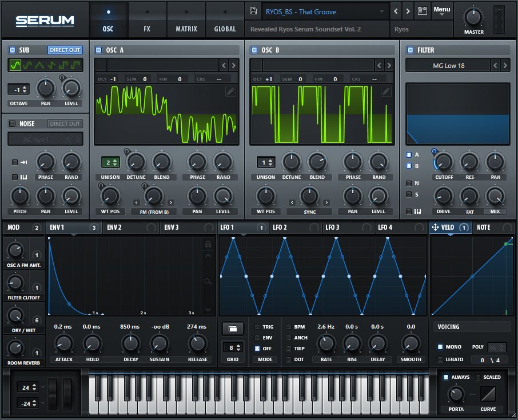Enable the LFO BPM sync checkbox
Image resolution: width=518 pixels, height=420 pixels.
tap(288, 326)
